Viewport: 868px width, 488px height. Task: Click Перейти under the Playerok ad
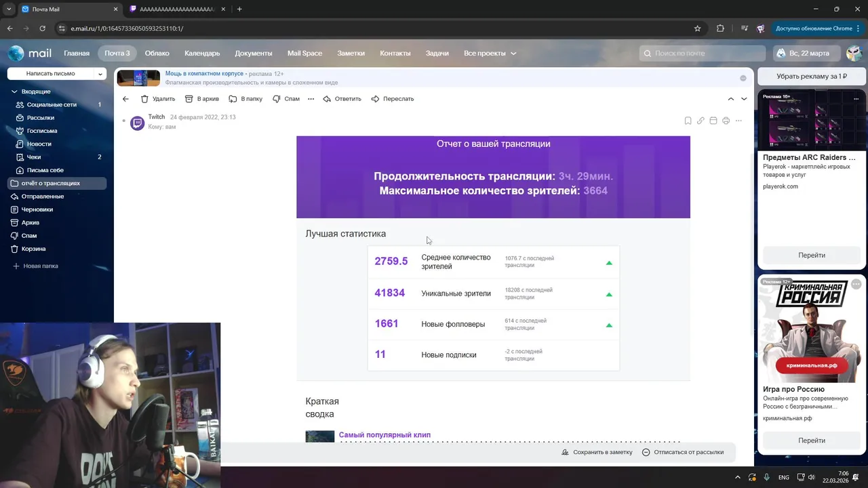click(x=812, y=256)
